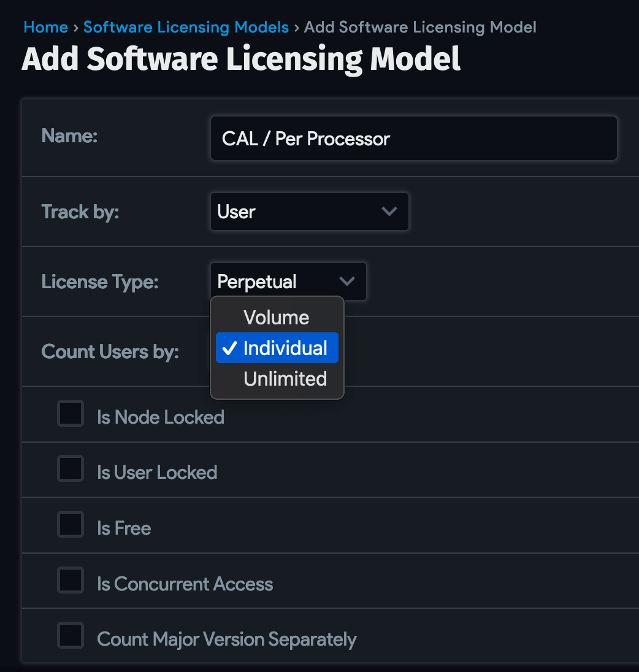The image size is (639, 672).
Task: Go to Home via the breadcrumb
Action: 46,27
